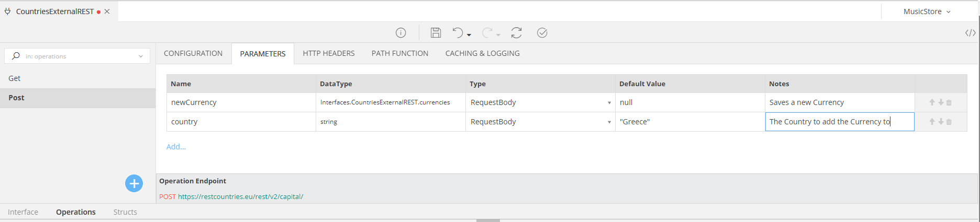Expand Type dropdown for newCurrency row

click(x=609, y=103)
